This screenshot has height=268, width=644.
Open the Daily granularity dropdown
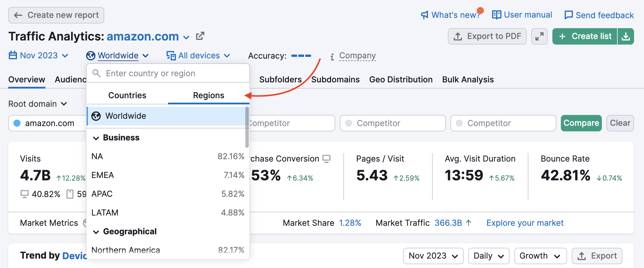(489, 256)
